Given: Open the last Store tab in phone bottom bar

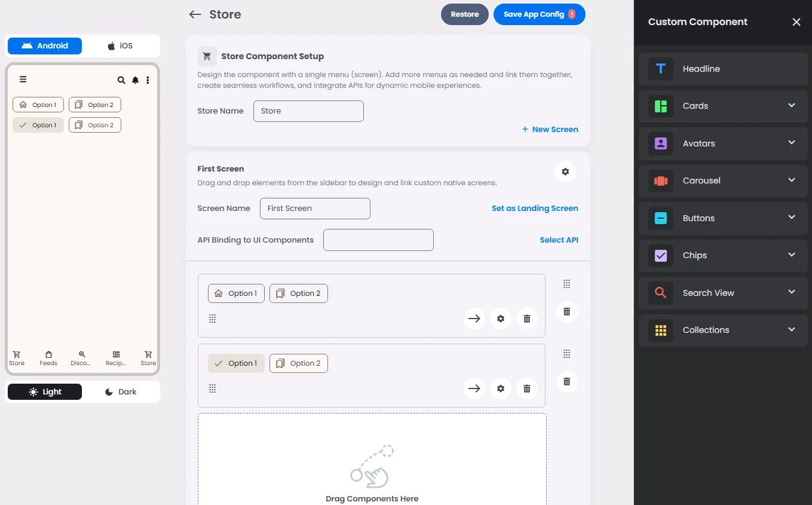Looking at the screenshot, I should point(148,359).
